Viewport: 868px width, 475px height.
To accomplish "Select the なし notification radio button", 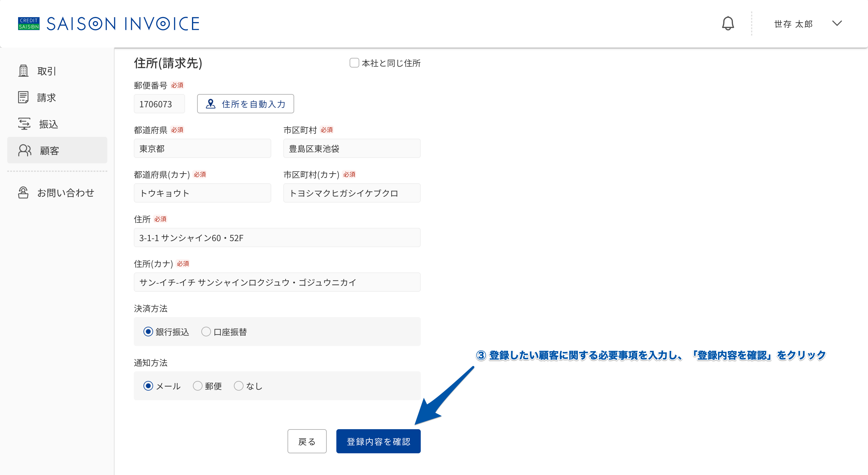I will click(239, 386).
